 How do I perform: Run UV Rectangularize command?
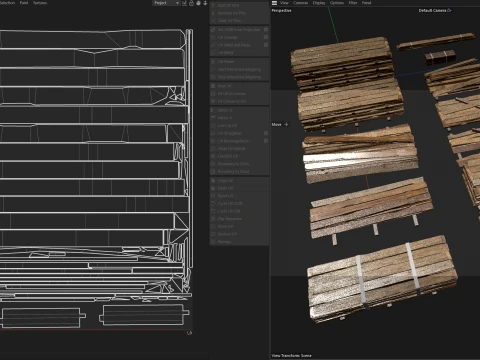click(237, 141)
